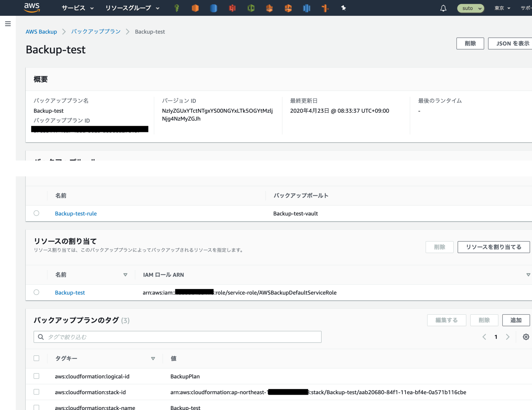Open the suto account dropdown

pos(470,8)
